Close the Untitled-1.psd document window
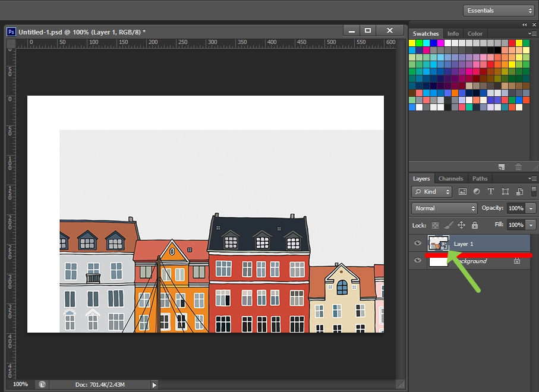This screenshot has height=392, width=539. [389, 30]
